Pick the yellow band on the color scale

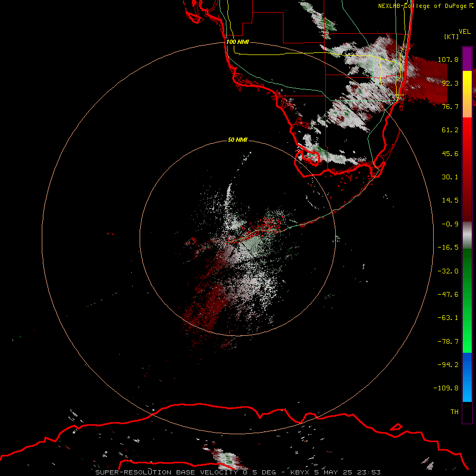(467, 83)
